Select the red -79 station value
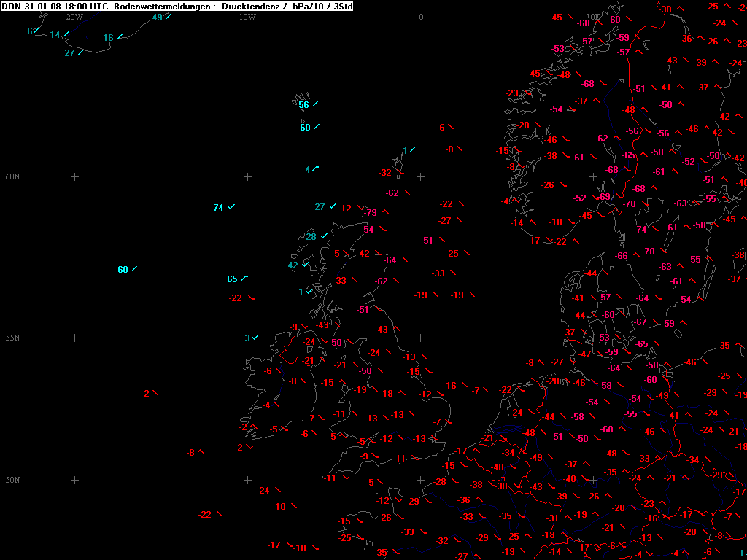Screen dimensions: 747x560 coord(369,213)
